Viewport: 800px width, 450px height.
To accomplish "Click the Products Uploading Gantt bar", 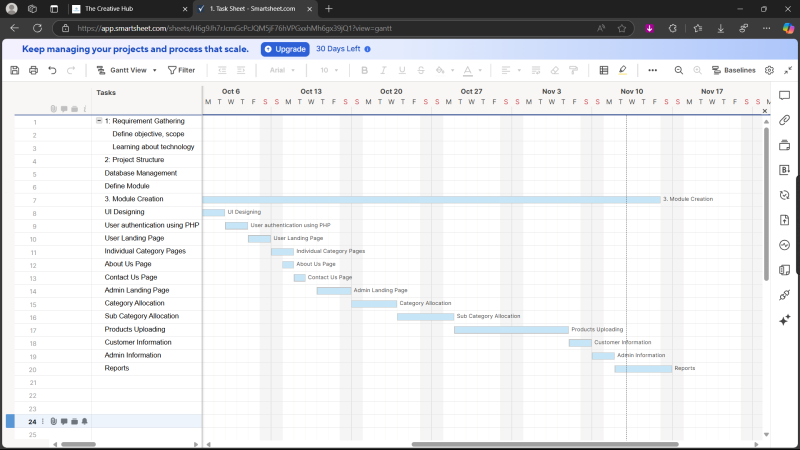I will [x=511, y=329].
